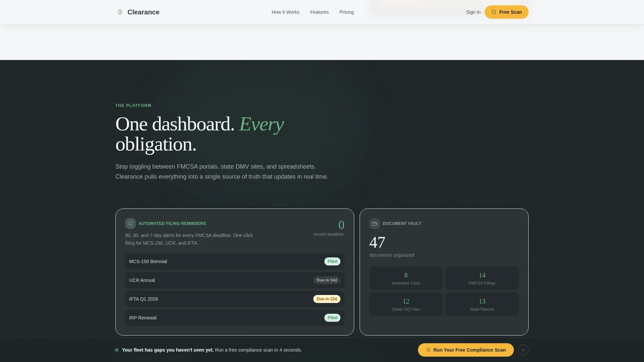Viewport: 644px width, 362px height.
Task: Open the How It Works nav item
Action: point(285,12)
